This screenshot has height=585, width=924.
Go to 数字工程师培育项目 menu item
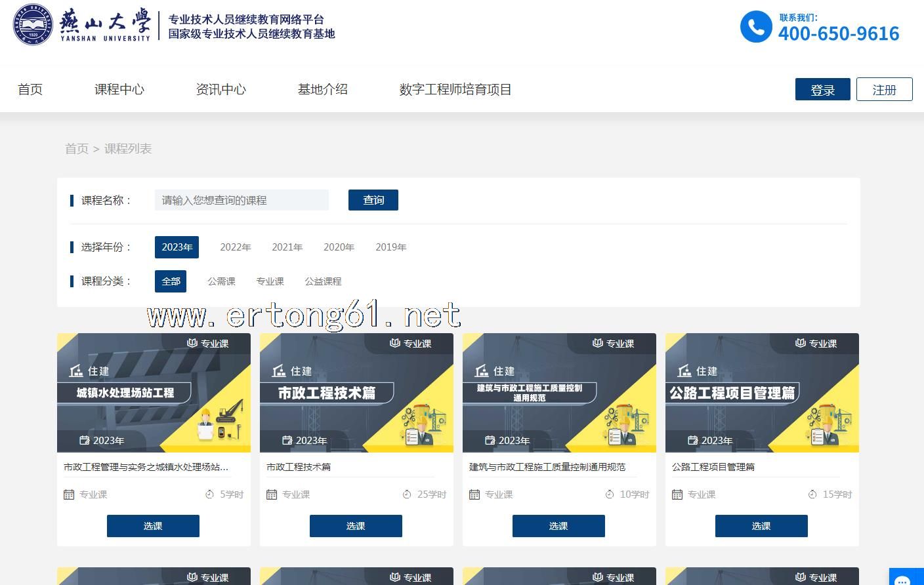coord(455,89)
